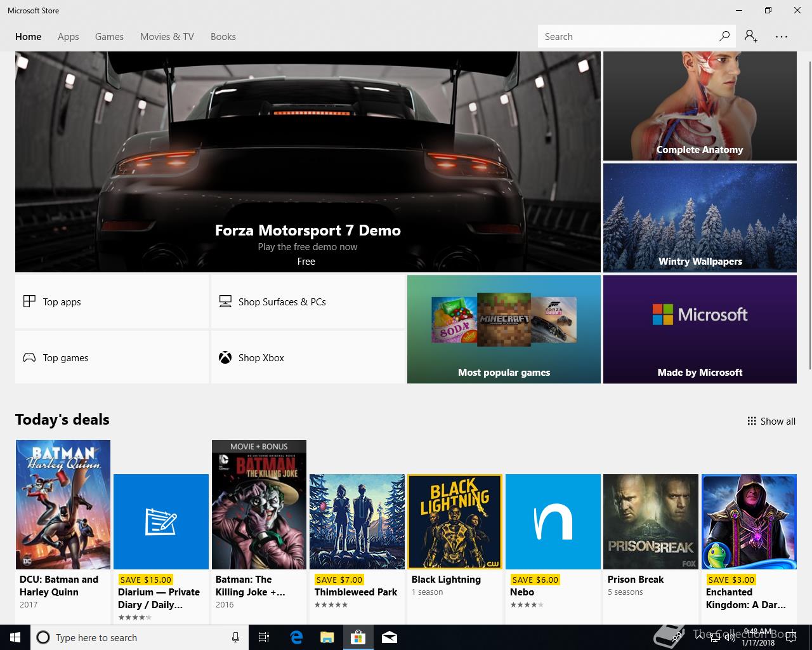This screenshot has height=650, width=812.
Task: Click the search magnifier icon
Action: pyautogui.click(x=724, y=36)
